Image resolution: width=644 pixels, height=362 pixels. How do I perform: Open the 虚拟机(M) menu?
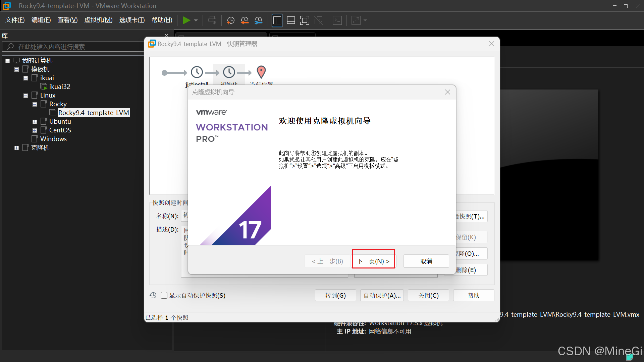[x=98, y=20]
